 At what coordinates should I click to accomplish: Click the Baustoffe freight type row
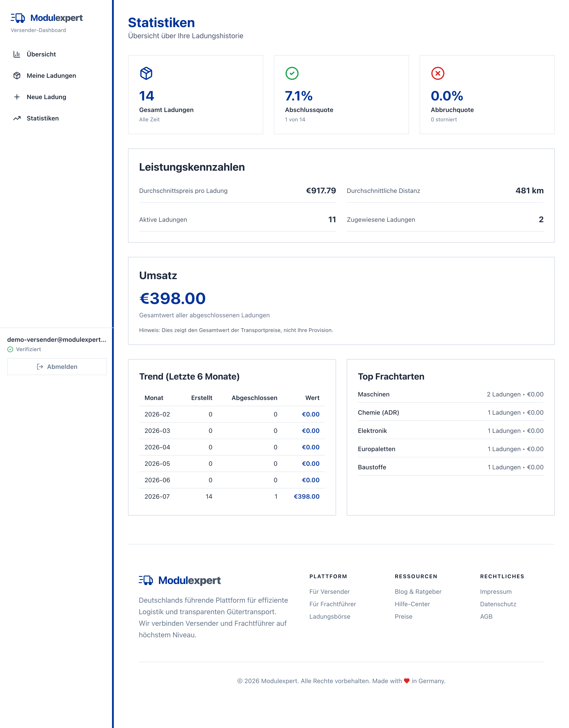point(451,467)
